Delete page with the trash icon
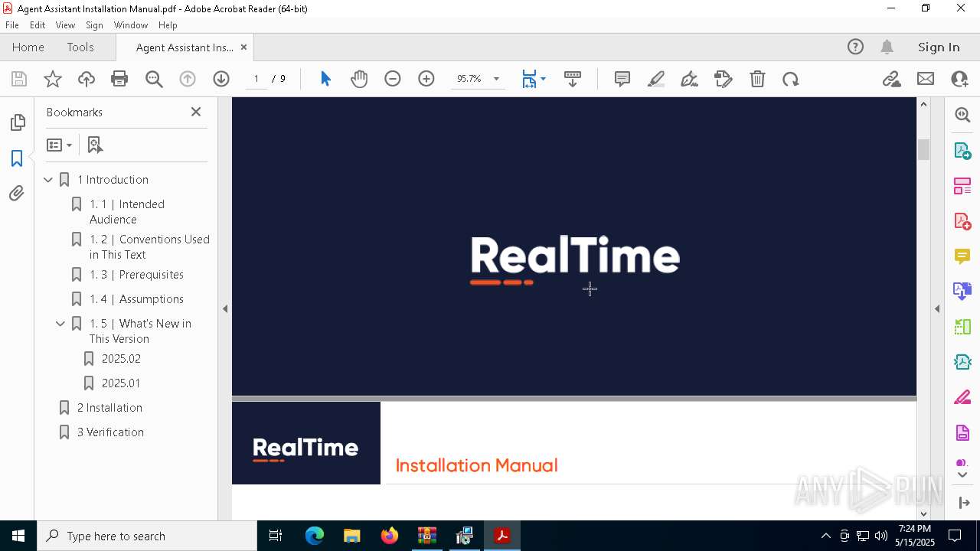This screenshot has height=551, width=980. pos(757,79)
